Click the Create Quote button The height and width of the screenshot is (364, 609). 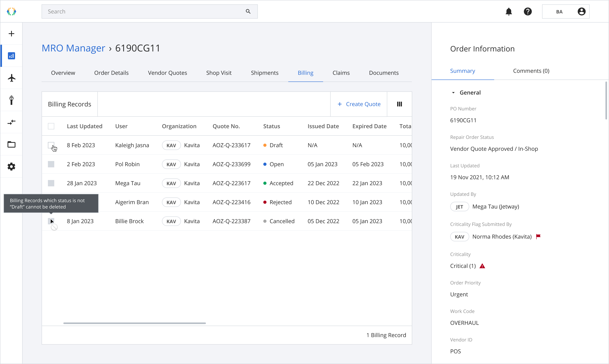359,104
